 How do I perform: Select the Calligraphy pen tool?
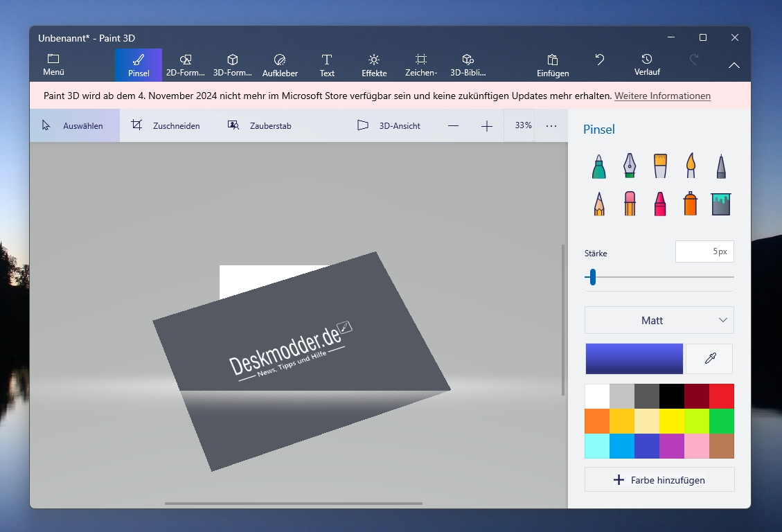(630, 166)
